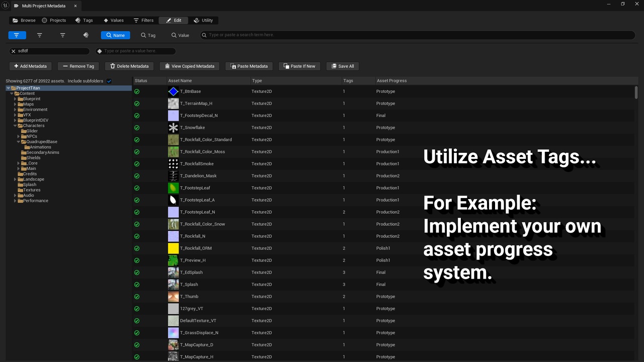The image size is (644, 362).
Task: Expand the Audio folder
Action: 15,196
